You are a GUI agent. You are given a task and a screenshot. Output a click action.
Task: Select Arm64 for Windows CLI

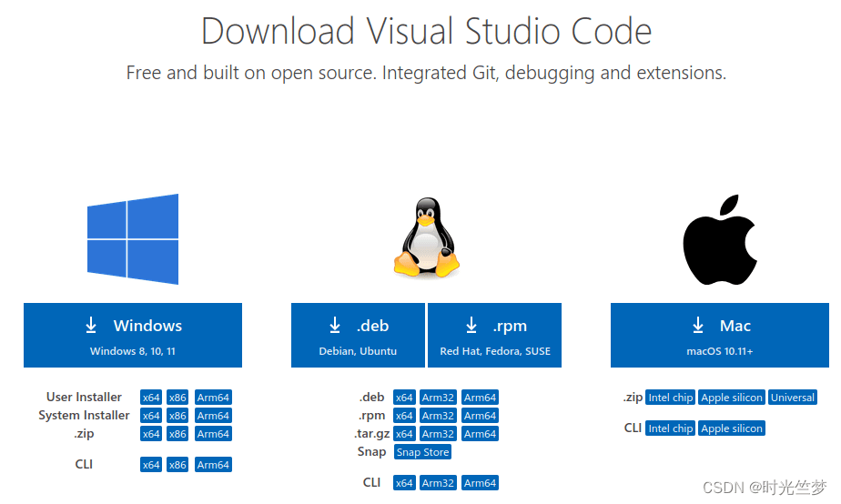tap(213, 465)
